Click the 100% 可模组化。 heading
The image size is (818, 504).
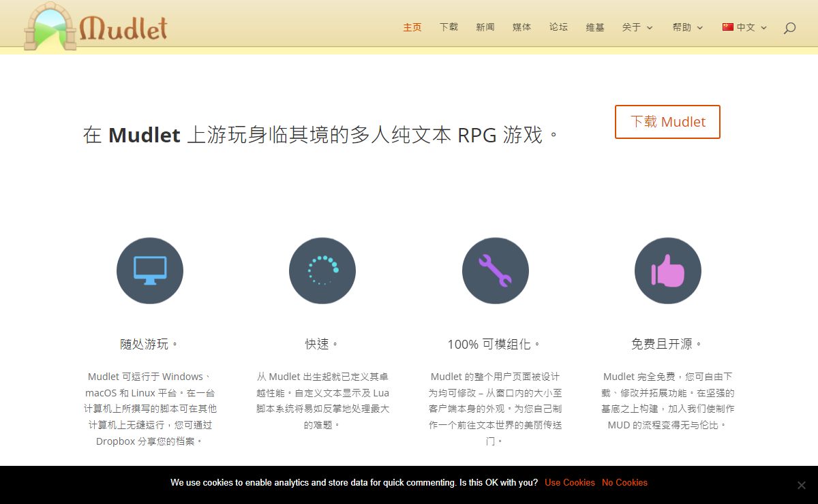click(x=495, y=344)
